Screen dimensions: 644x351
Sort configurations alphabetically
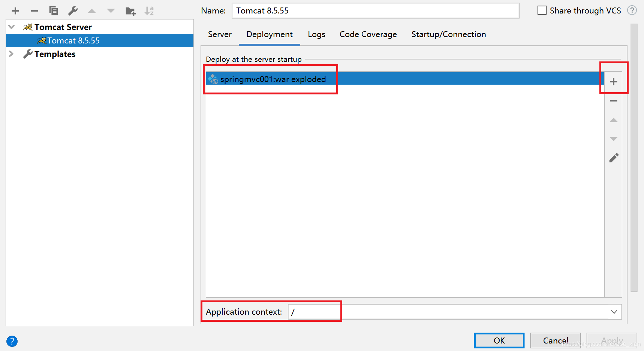149,11
